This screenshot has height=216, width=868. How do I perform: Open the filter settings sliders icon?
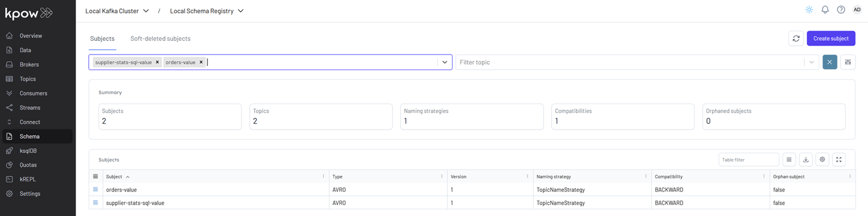pyautogui.click(x=848, y=62)
